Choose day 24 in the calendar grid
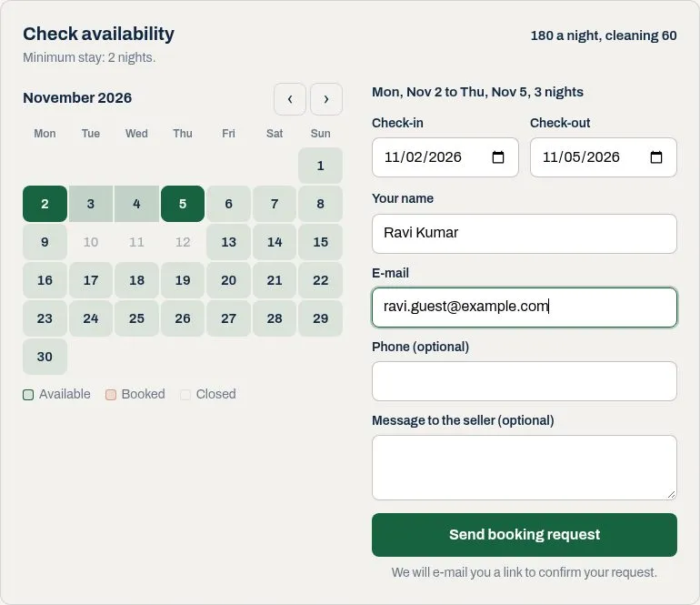The image size is (700, 605). 91,318
